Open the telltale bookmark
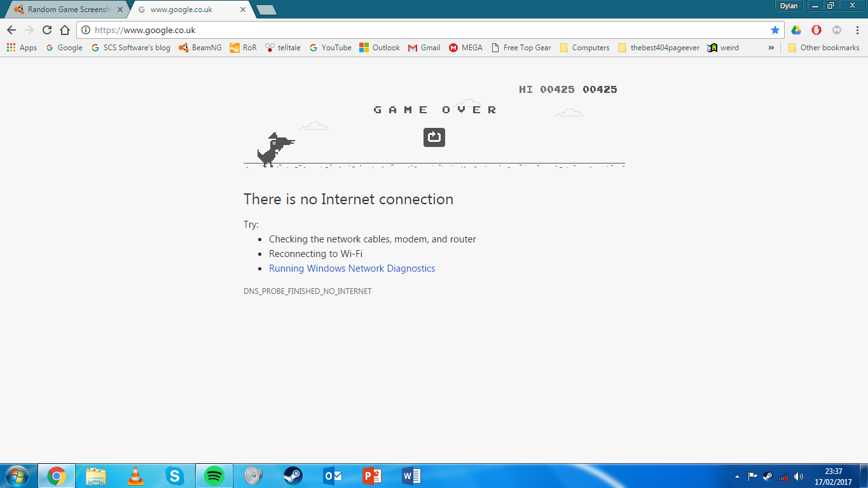The image size is (868, 488). (283, 48)
